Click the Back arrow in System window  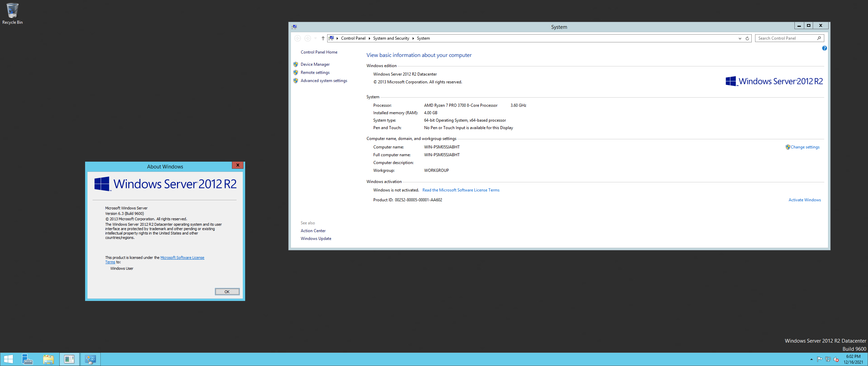tap(297, 38)
